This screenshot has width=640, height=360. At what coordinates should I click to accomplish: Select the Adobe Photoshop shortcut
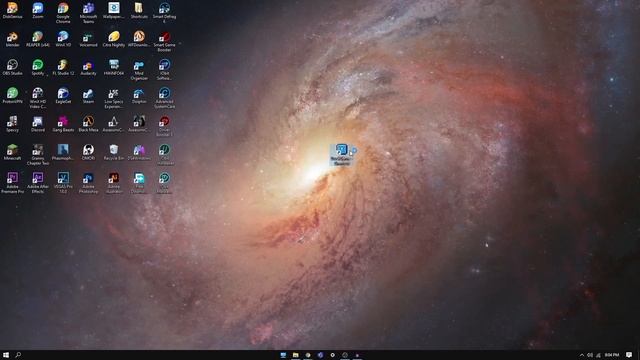coord(88,182)
